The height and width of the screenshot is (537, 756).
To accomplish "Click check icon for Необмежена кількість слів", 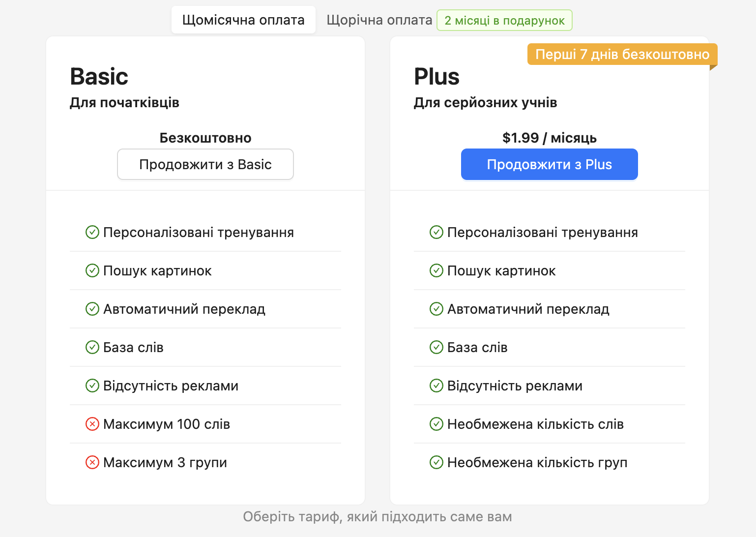I will coord(436,424).
